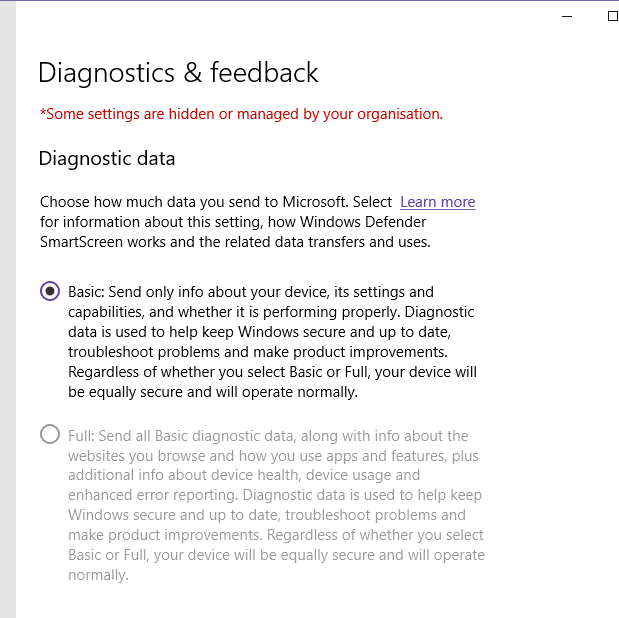Minimize the Settings window
619x618 pixels.
point(566,16)
